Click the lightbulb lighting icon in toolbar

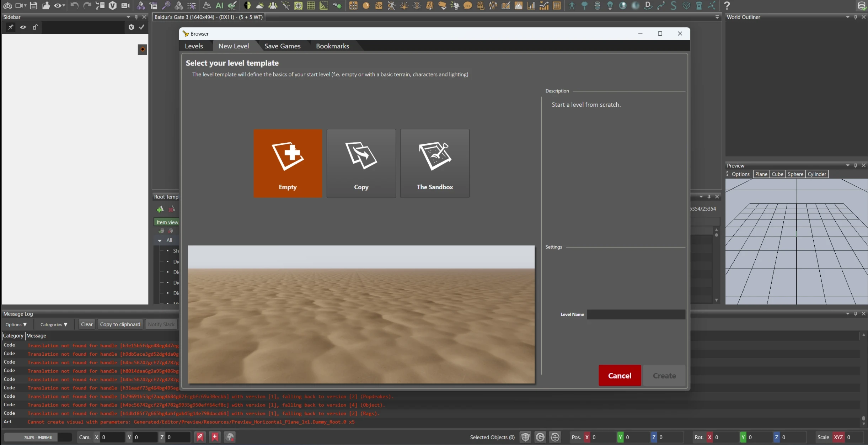point(610,5)
